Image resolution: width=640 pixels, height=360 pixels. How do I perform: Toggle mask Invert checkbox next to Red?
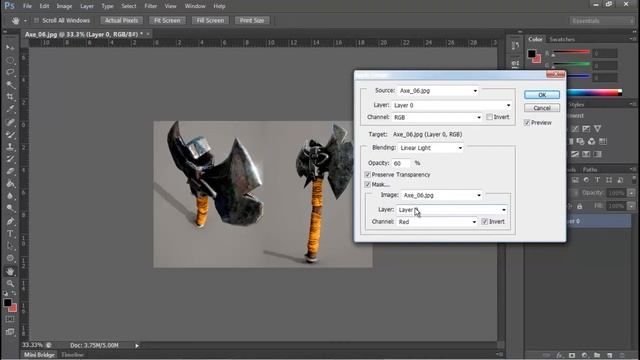(x=484, y=222)
